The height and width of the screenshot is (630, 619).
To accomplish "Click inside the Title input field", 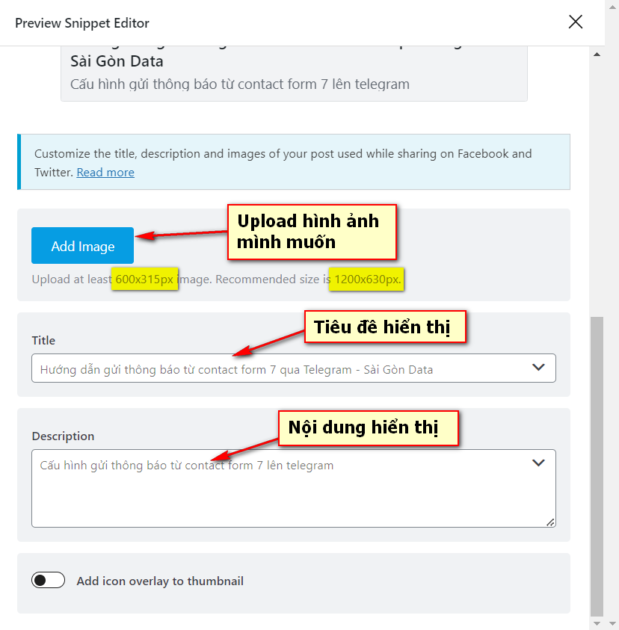I will pos(294,368).
